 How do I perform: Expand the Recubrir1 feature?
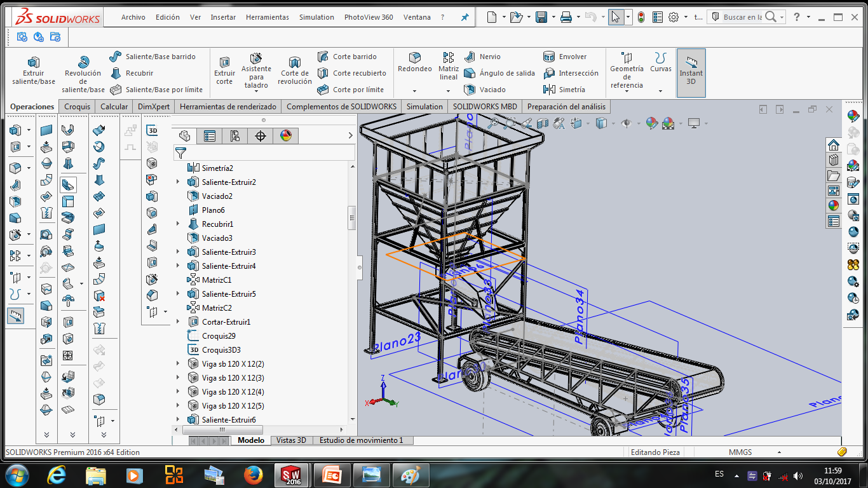tap(178, 224)
